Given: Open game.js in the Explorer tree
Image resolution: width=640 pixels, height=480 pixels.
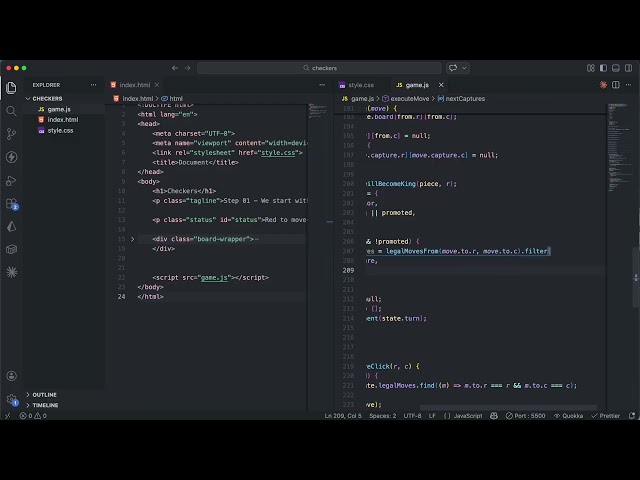Looking at the screenshot, I should click(64, 109).
